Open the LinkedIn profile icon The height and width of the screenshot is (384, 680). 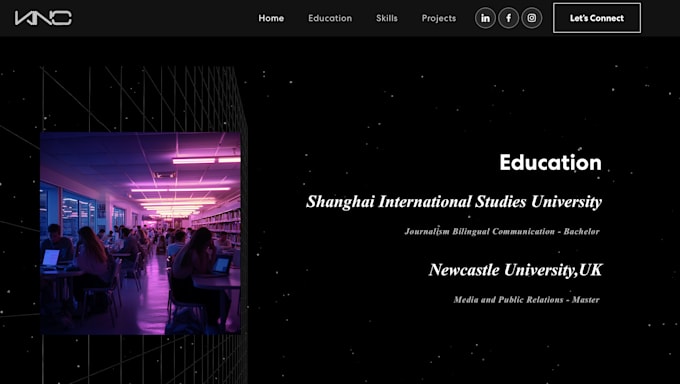click(485, 18)
